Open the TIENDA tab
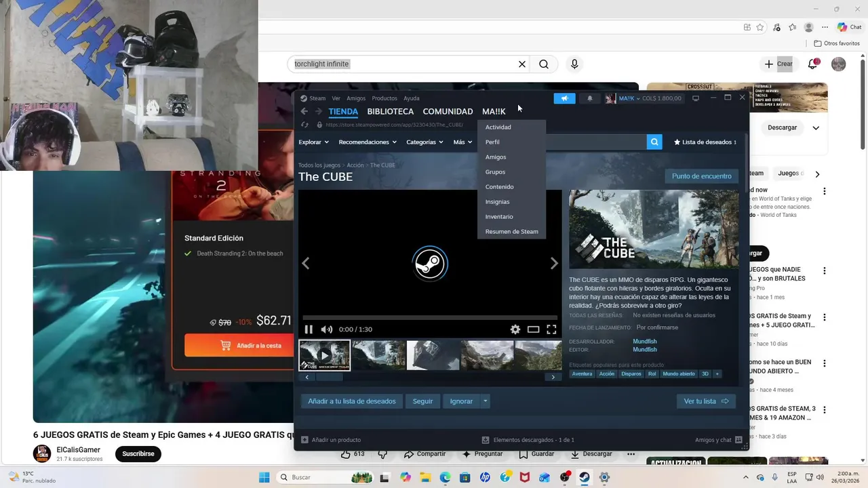The width and height of the screenshot is (868, 488). (343, 112)
